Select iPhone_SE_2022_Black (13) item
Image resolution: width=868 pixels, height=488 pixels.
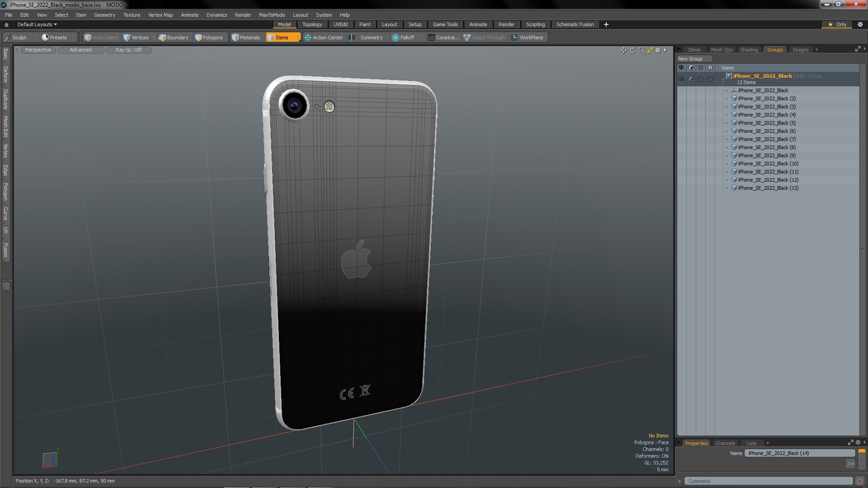pos(768,188)
